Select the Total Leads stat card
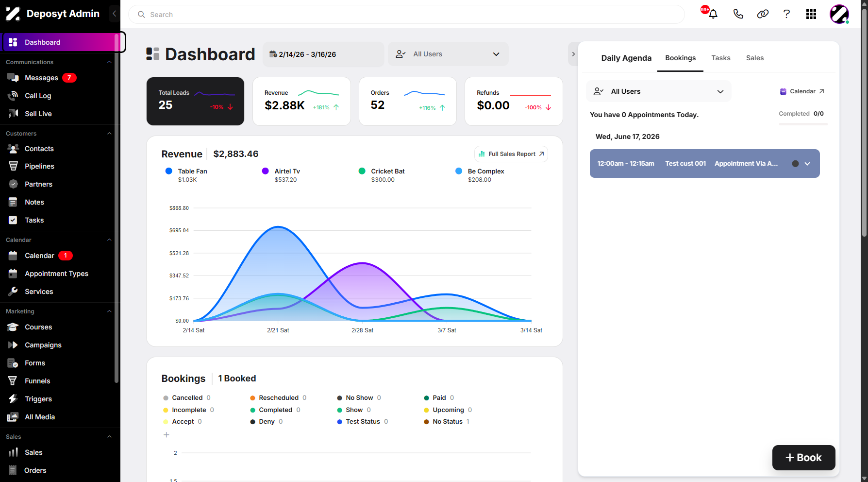Screen dimensions: 868x482 tap(195, 101)
